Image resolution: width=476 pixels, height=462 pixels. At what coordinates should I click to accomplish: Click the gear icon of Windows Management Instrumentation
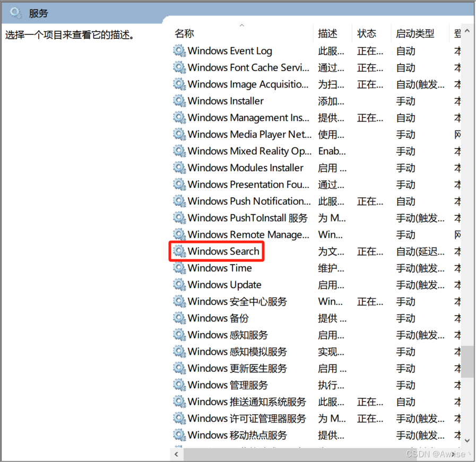coord(179,117)
